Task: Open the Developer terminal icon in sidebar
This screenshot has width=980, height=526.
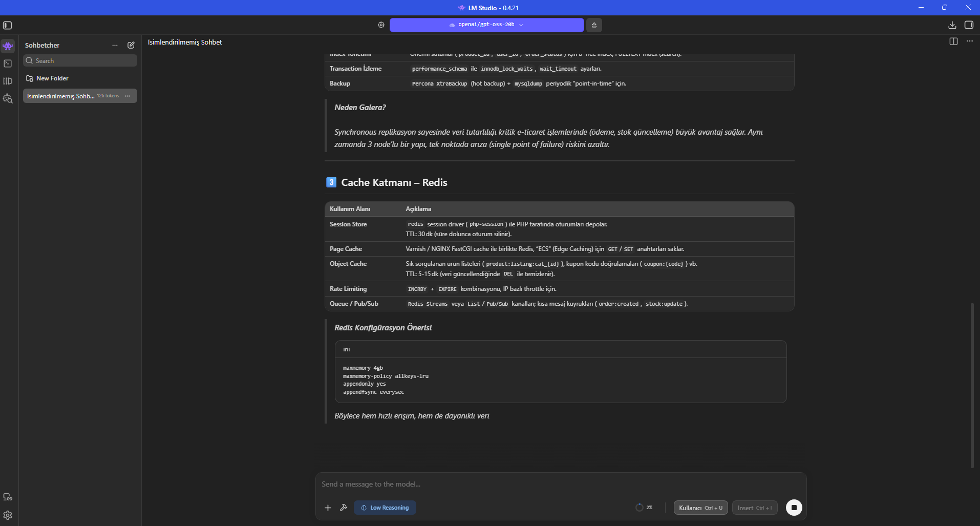Action: point(8,64)
